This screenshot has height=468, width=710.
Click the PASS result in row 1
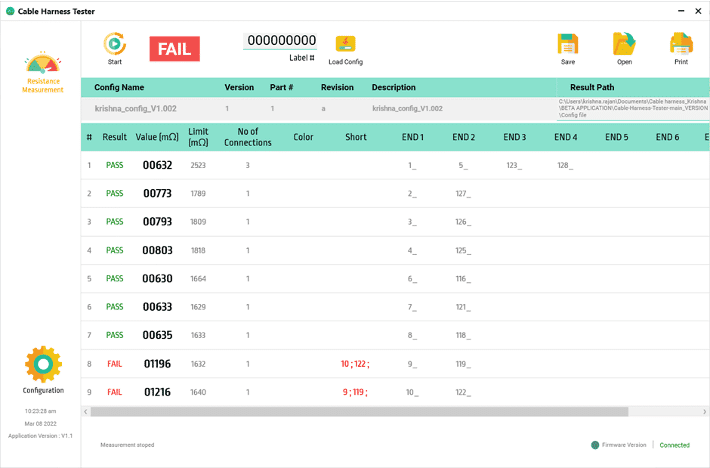point(115,165)
